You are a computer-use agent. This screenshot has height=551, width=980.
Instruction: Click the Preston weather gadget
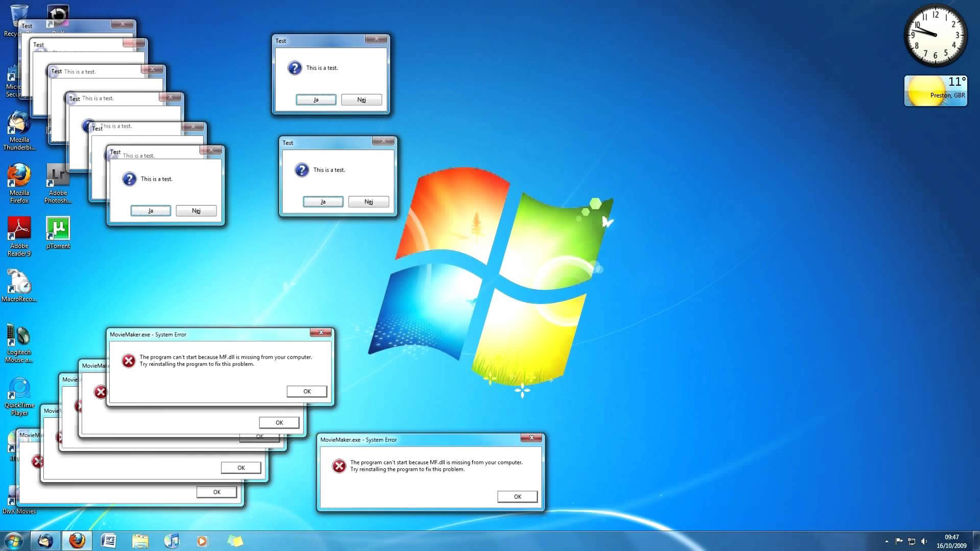click(936, 91)
